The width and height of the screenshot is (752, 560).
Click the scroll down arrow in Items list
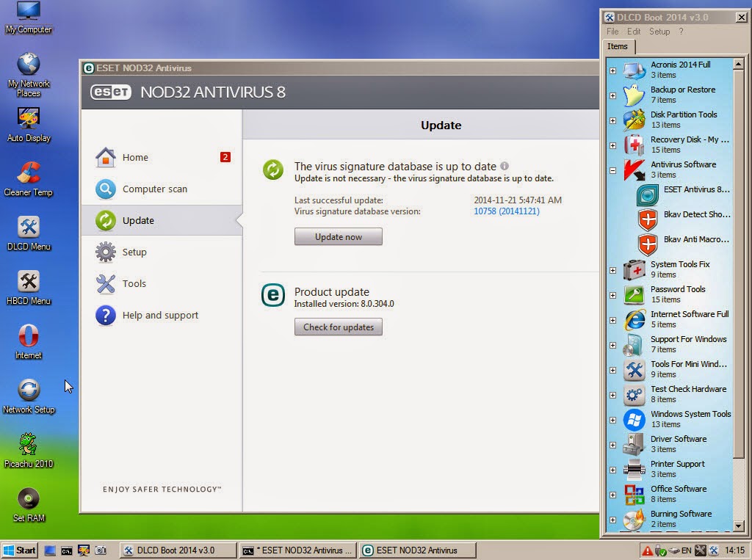pyautogui.click(x=739, y=526)
